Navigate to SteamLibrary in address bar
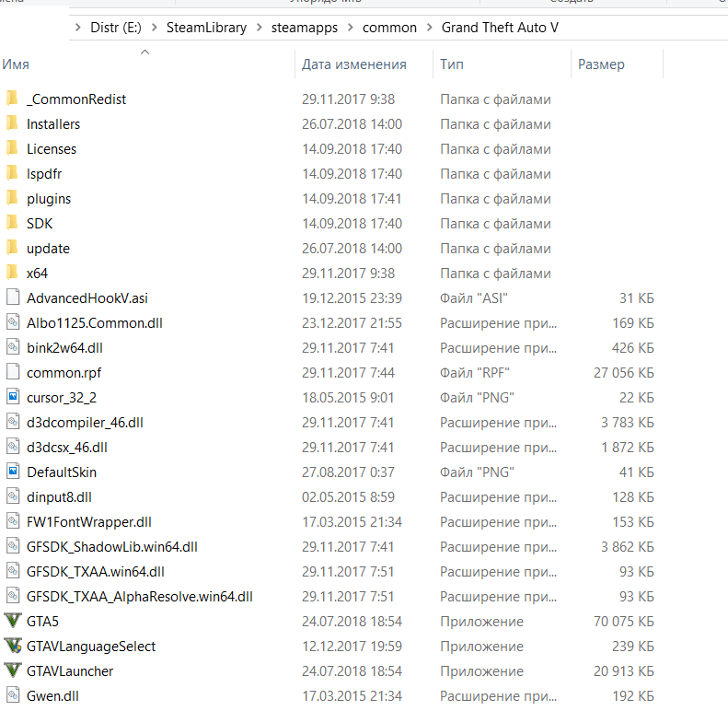The width and height of the screenshot is (728, 711). point(206,28)
